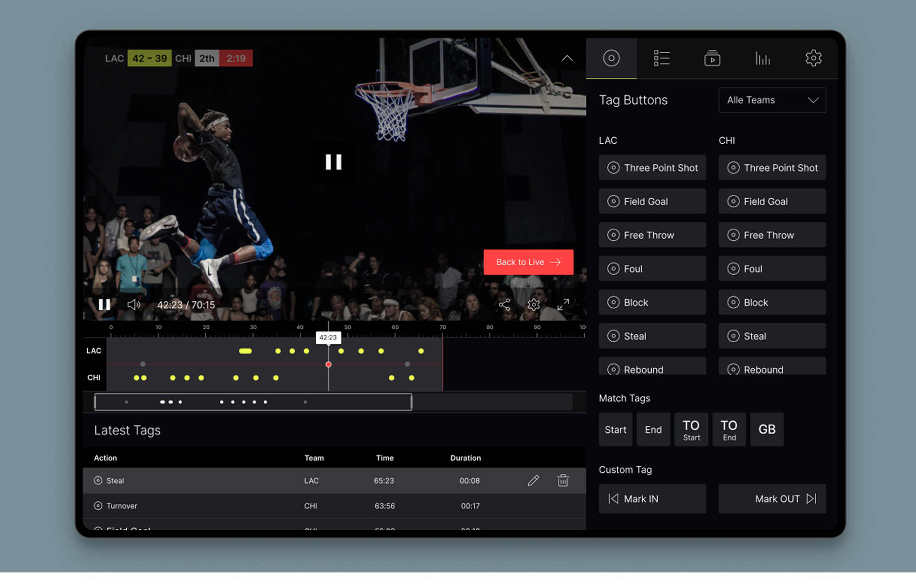This screenshot has width=916, height=588.
Task: Tag a LAC Three Point Shot
Action: pos(652,168)
